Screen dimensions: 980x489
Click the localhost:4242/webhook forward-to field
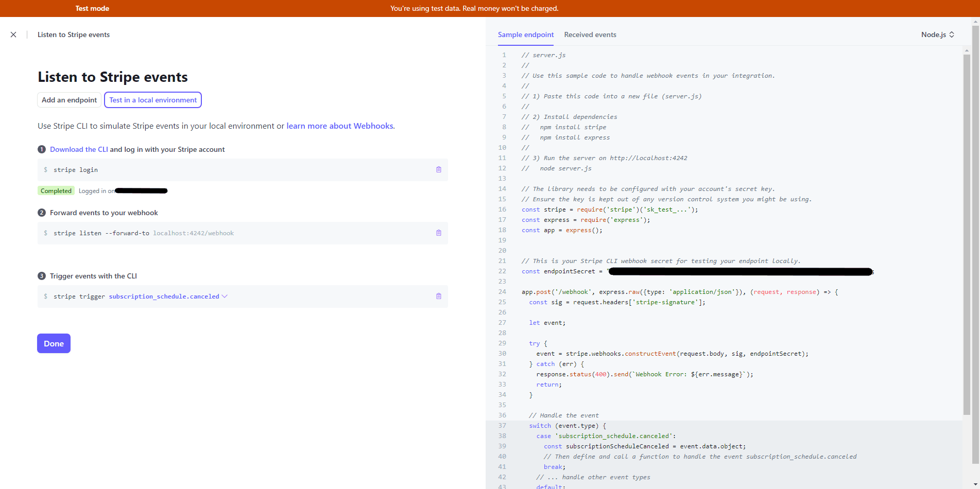tap(193, 233)
